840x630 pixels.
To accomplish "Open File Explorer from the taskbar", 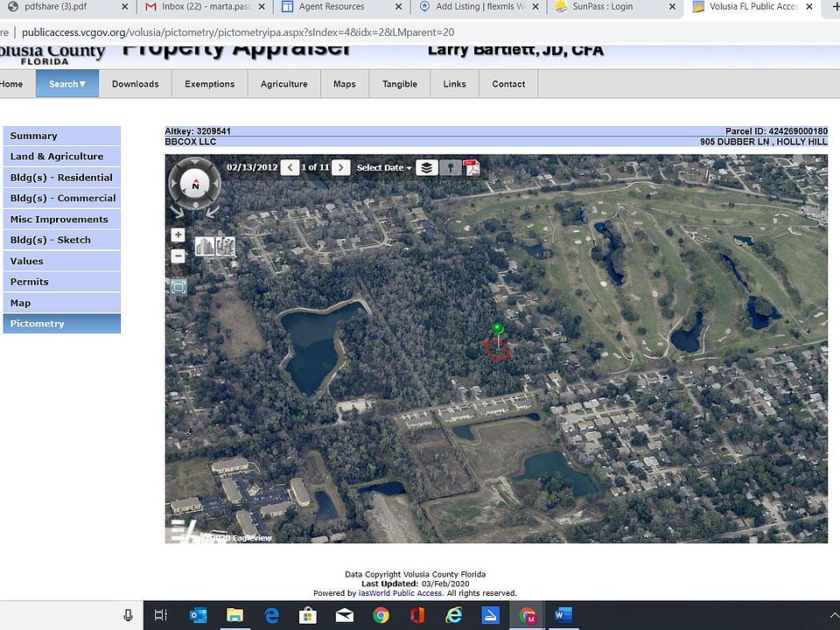I will pos(234,615).
